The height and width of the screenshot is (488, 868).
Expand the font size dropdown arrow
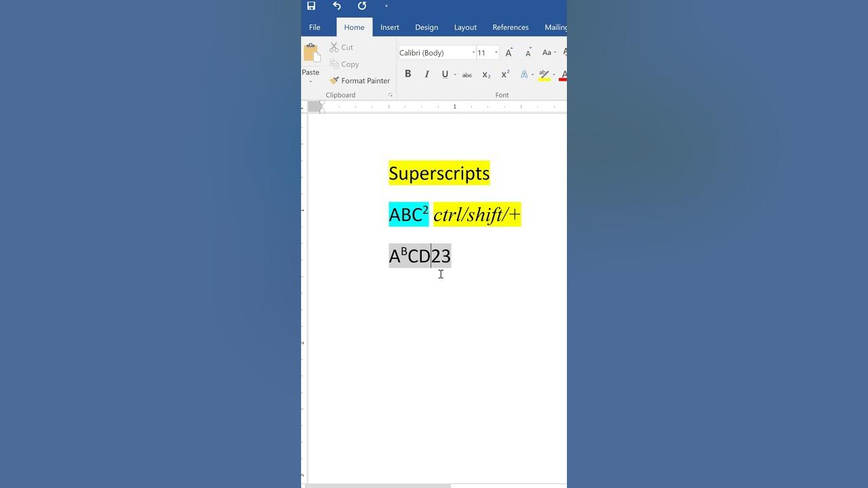(x=496, y=53)
